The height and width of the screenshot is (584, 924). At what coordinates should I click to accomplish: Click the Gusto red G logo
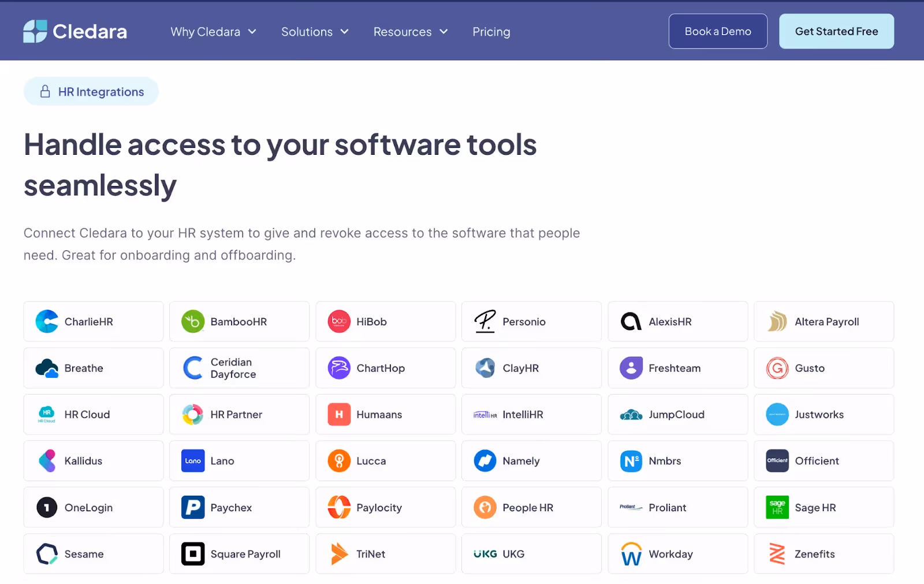coord(777,368)
